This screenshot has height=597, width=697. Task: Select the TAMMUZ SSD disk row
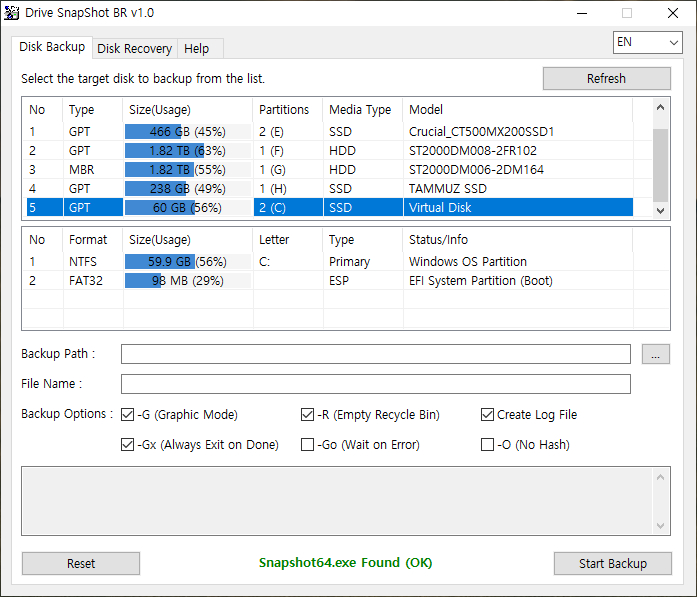(x=330, y=189)
